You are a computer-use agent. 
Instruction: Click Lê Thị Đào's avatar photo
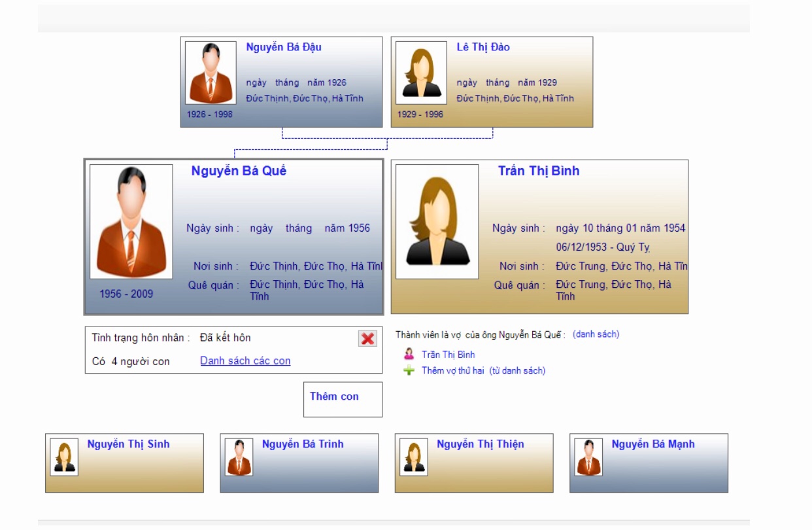[x=421, y=73]
